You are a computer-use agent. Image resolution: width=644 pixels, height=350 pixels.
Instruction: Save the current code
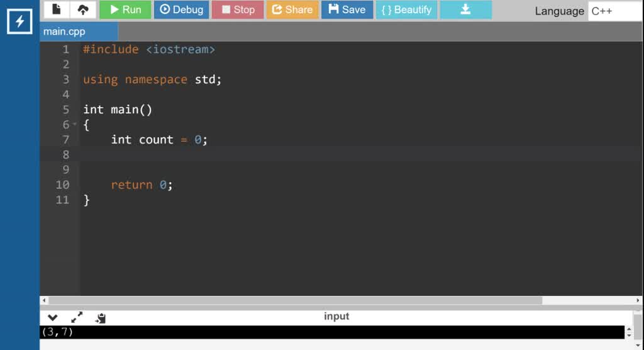click(x=347, y=9)
